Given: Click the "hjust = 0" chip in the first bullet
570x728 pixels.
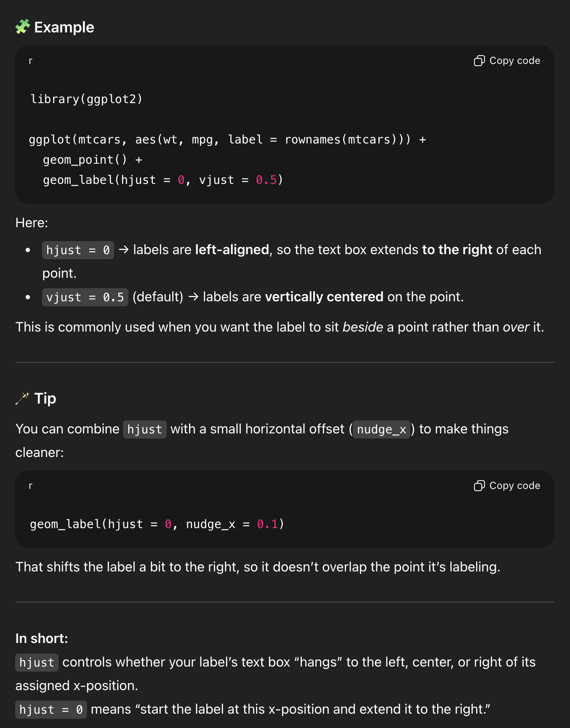Looking at the screenshot, I should (78, 250).
